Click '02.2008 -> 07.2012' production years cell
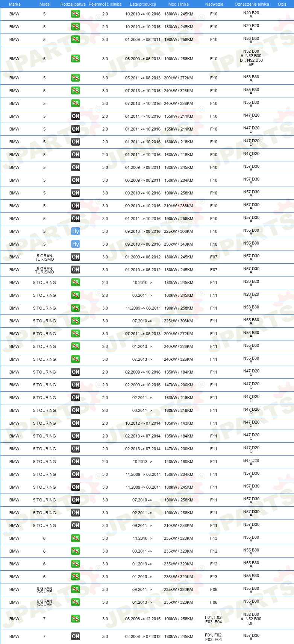Viewport: 294px width, 644px height. tap(143, 636)
